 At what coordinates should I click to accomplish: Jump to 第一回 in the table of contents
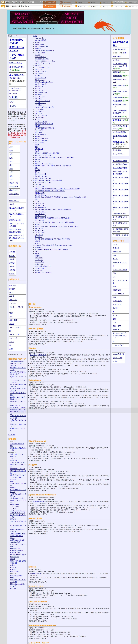point(35,36)
